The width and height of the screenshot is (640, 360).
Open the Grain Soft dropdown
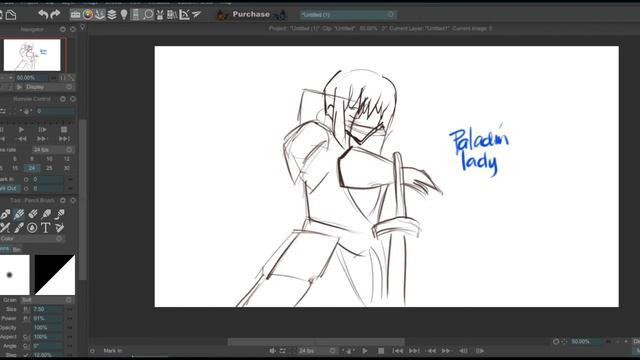(x=47, y=300)
